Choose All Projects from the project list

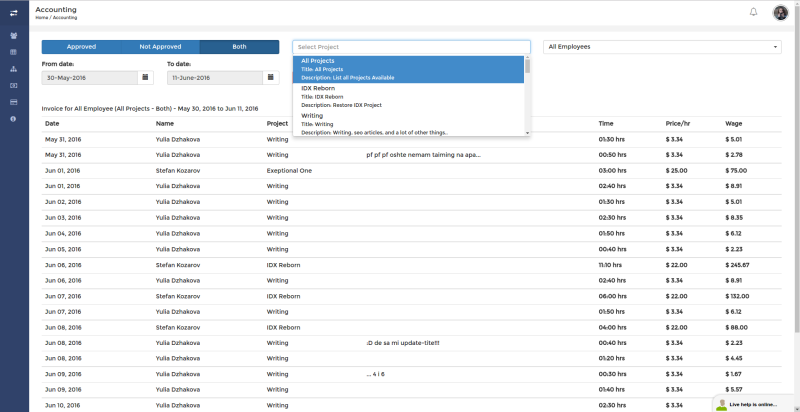click(x=408, y=69)
